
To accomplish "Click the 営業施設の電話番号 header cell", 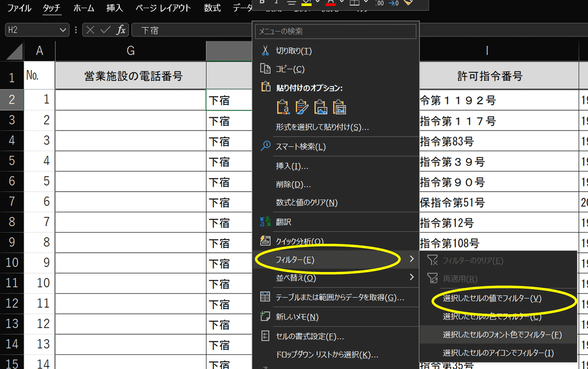I will click(131, 75).
